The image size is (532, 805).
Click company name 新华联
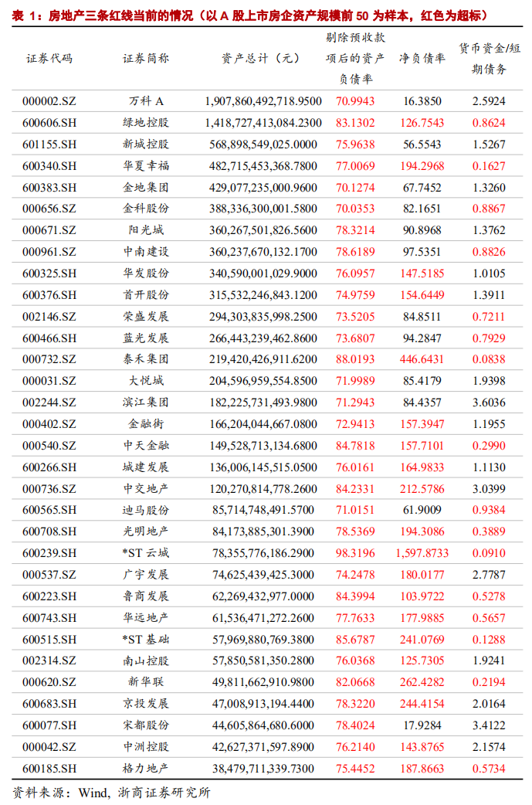(146, 682)
